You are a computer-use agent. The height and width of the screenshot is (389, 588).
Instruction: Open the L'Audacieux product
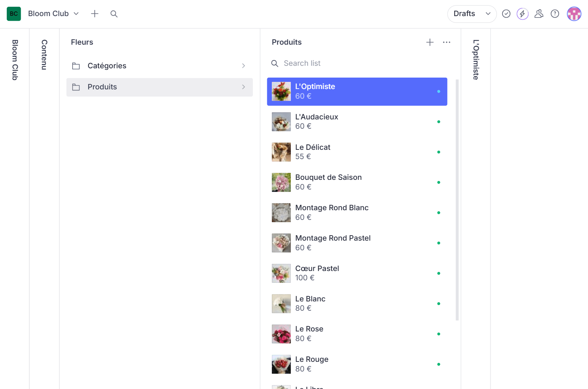tap(357, 122)
